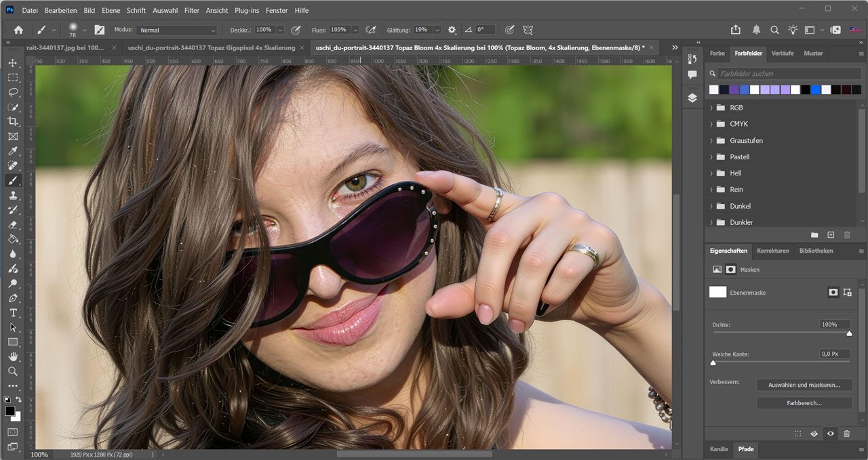Select the Pen tool

tap(13, 298)
